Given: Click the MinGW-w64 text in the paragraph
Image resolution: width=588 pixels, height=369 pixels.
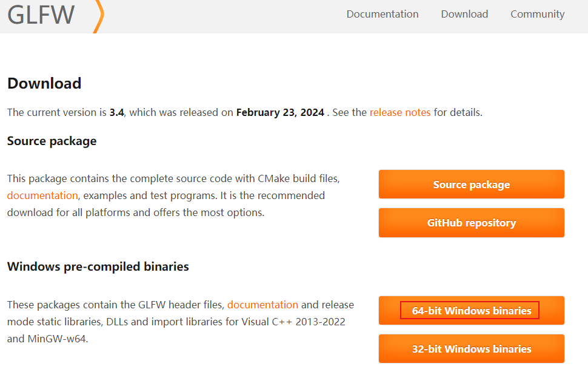Looking at the screenshot, I should tap(58, 339).
